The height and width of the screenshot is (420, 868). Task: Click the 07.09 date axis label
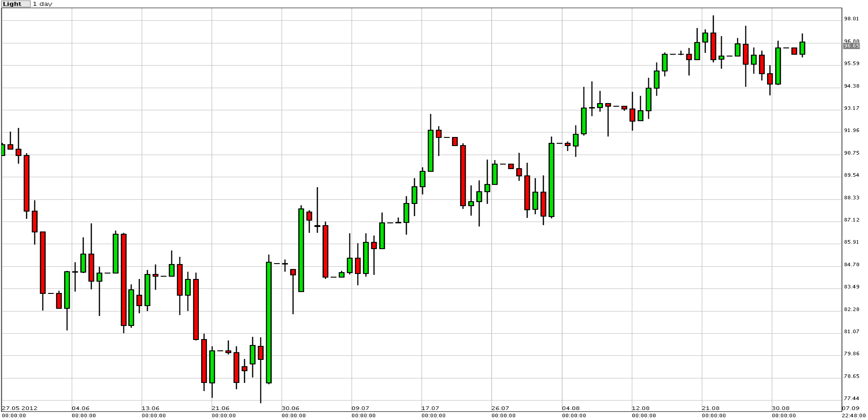click(x=851, y=408)
